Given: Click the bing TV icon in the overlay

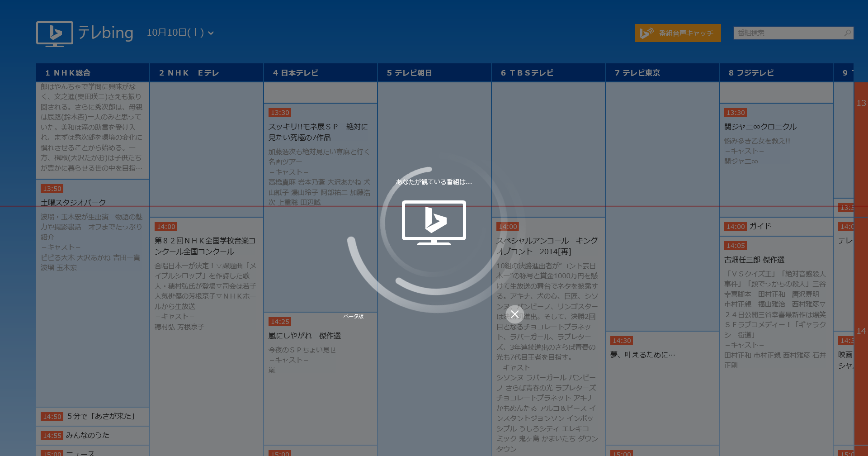Looking at the screenshot, I should coord(434,223).
